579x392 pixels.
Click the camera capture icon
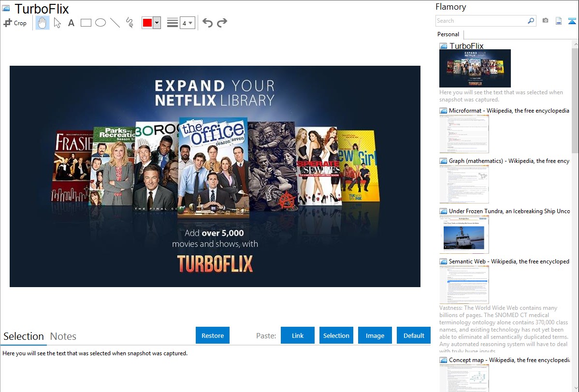[545, 21]
